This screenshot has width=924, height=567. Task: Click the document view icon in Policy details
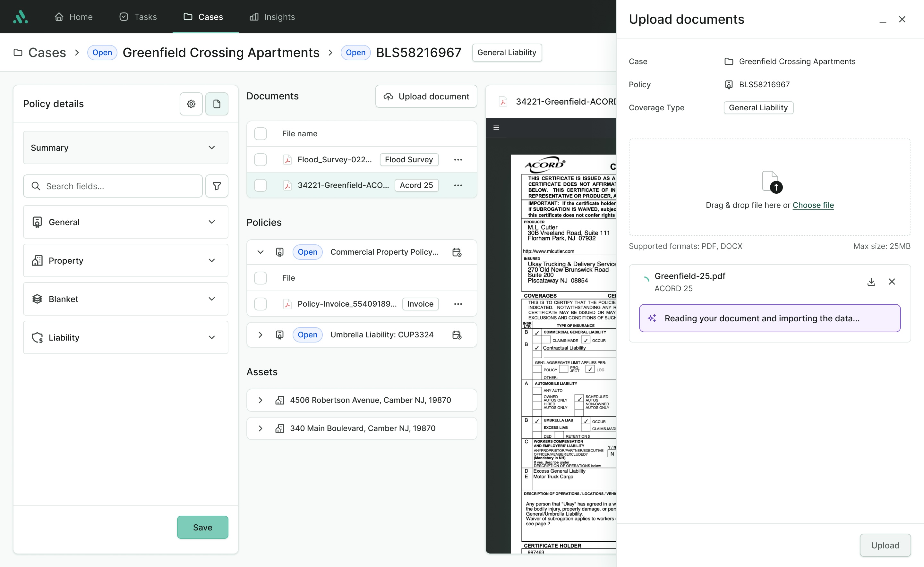coord(217,104)
